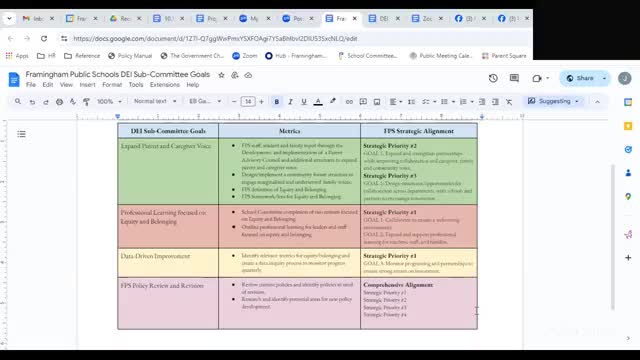This screenshot has height=360, width=640.
Task: Toggle underline formatting
Action: click(304, 102)
